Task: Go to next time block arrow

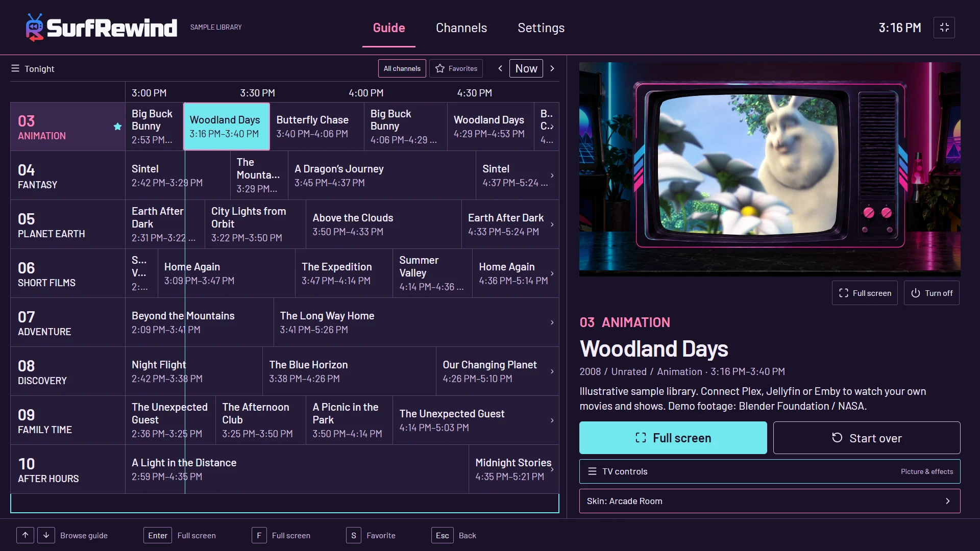Action: pos(552,68)
